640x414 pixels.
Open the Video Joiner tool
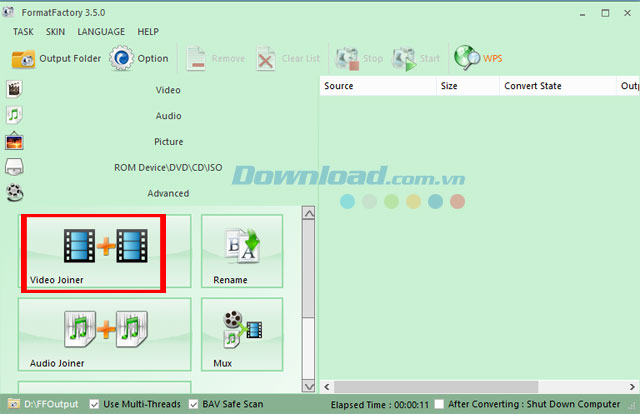coord(104,251)
